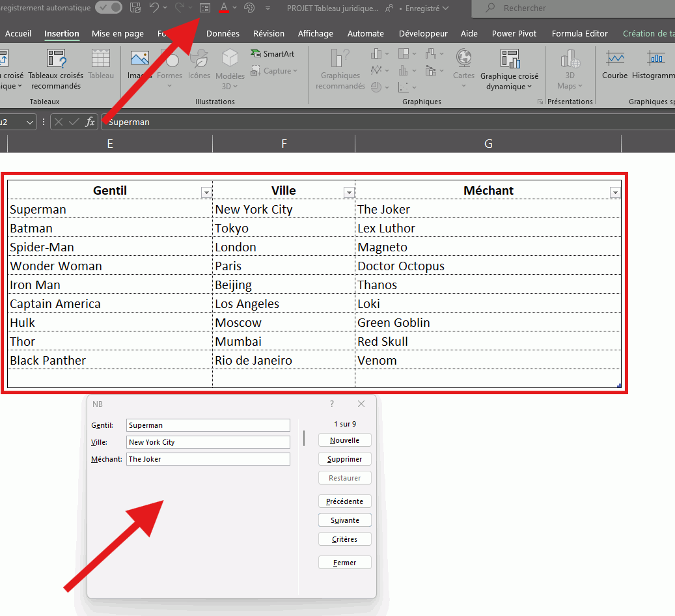Expand the font color dropdown arrow
The width and height of the screenshot is (675, 616).
[x=235, y=8]
